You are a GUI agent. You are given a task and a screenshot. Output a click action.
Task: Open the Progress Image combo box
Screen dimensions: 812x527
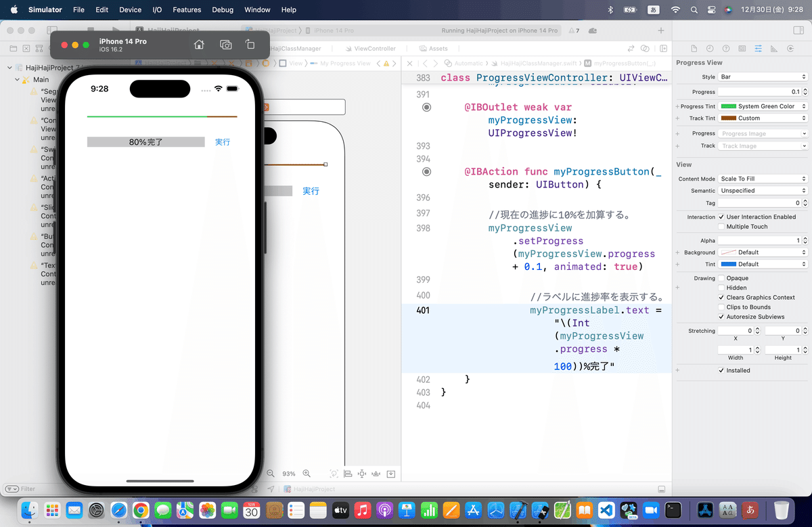click(x=763, y=133)
